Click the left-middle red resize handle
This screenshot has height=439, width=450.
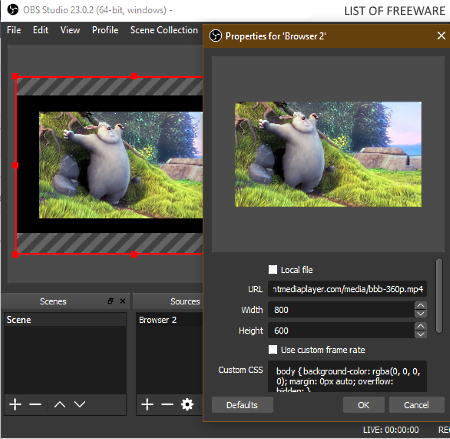15,165
